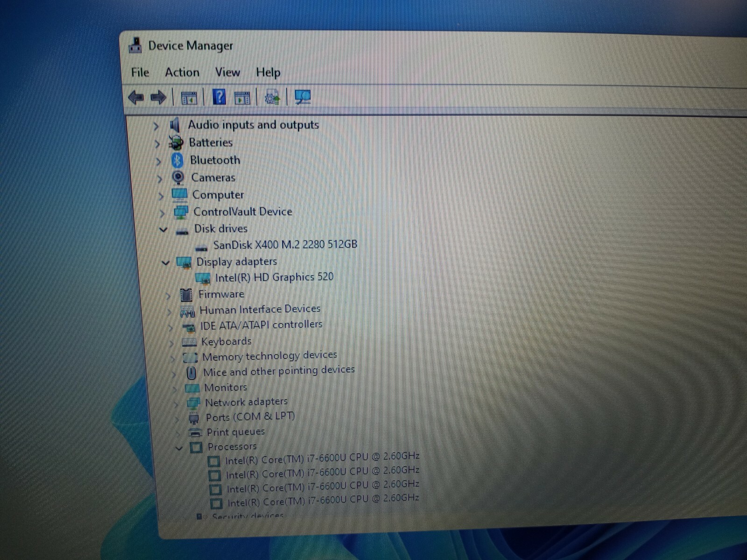Select Intel(R) HD Graphics 520 device
Image resolution: width=747 pixels, height=560 pixels.
(x=274, y=277)
